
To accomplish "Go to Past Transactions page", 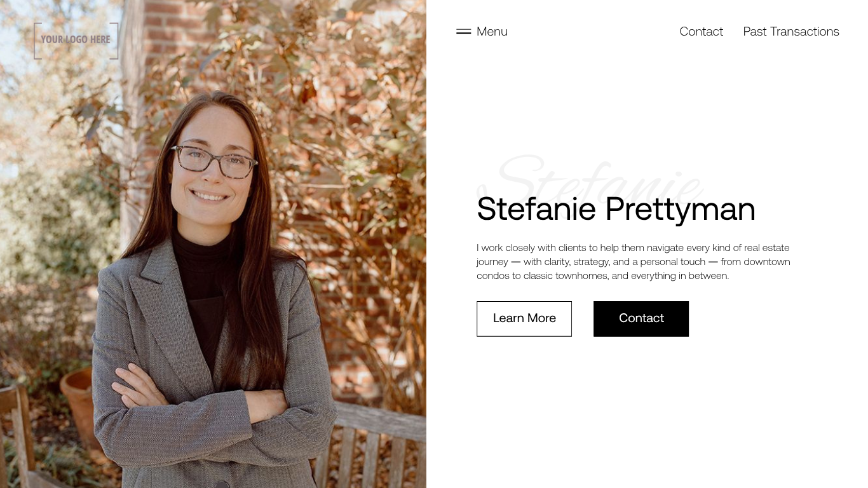I will click(x=790, y=32).
